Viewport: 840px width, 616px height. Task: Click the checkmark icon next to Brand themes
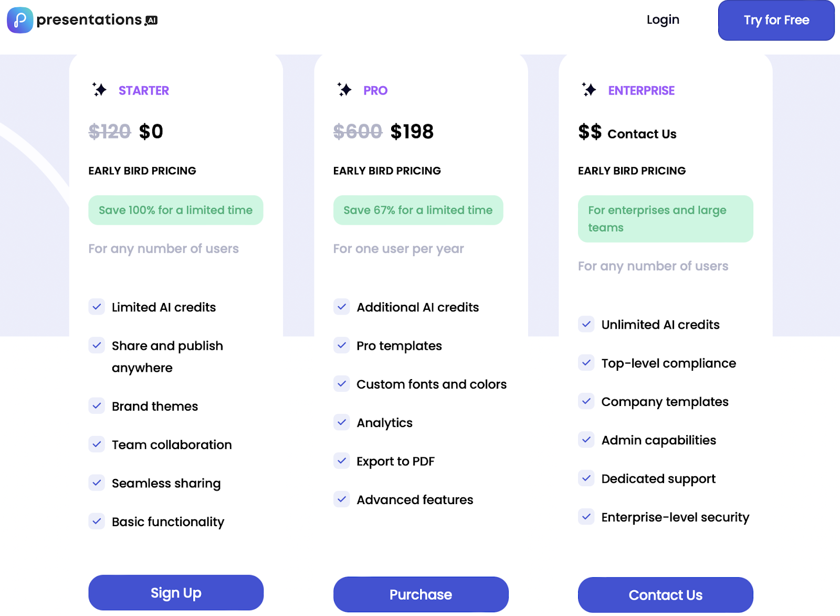tap(97, 405)
